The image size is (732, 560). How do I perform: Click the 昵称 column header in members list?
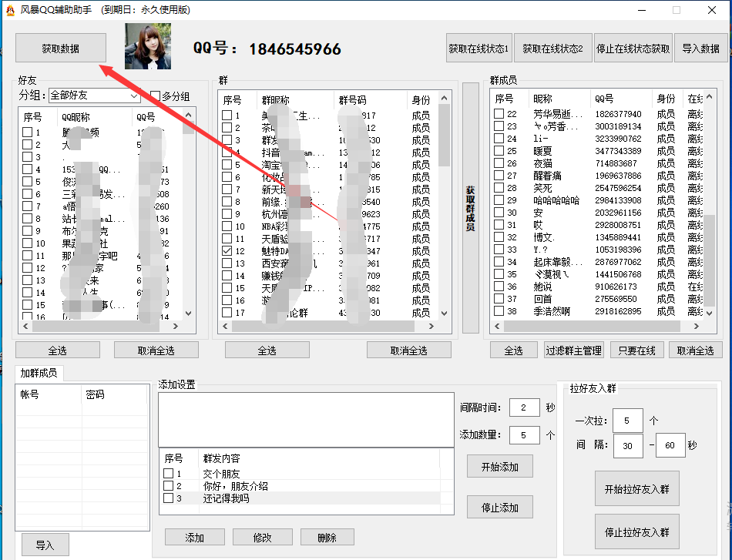(542, 99)
